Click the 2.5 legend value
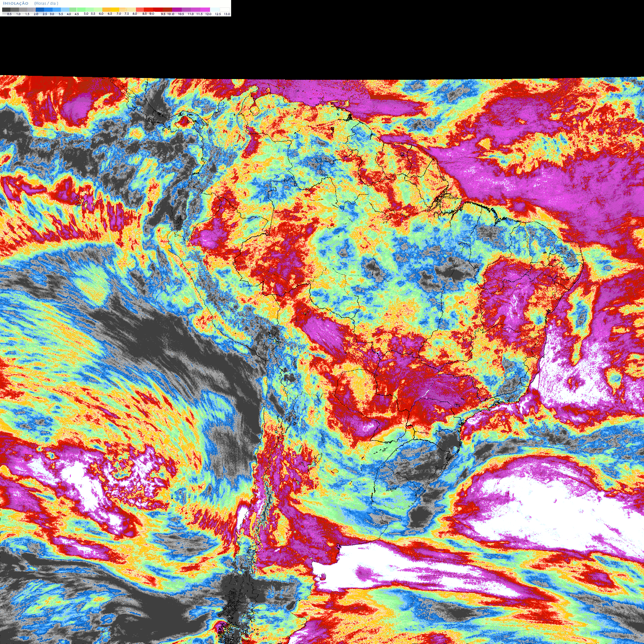644x644 pixels. point(45,14)
